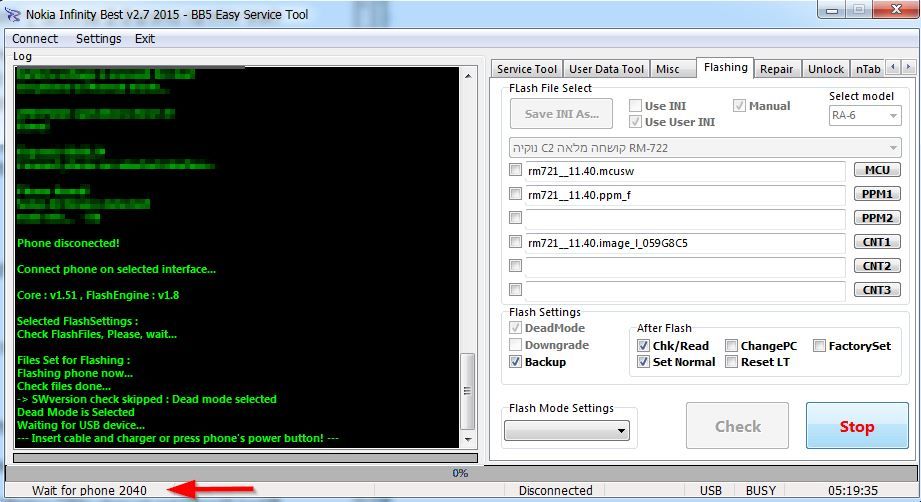Switch to the Service Tool tab
Screen dimensions: 921x502
point(527,69)
